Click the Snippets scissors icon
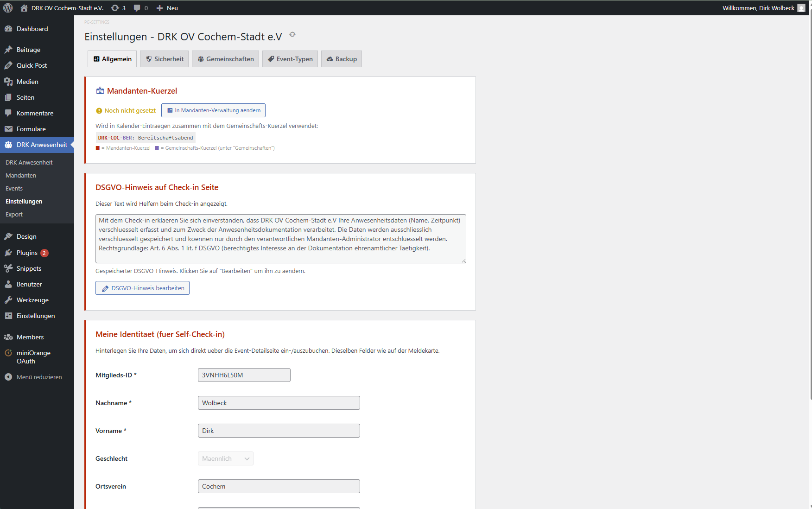Image resolution: width=812 pixels, height=509 pixels. coord(8,268)
